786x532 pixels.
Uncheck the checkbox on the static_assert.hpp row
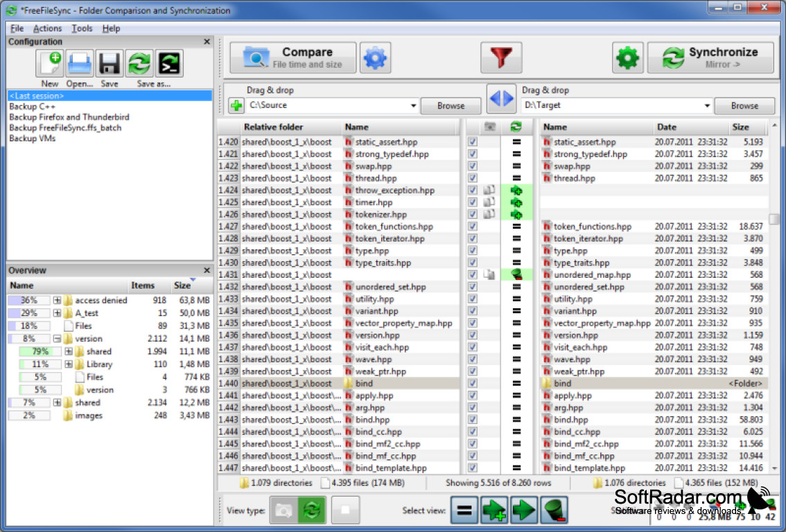pos(472,141)
